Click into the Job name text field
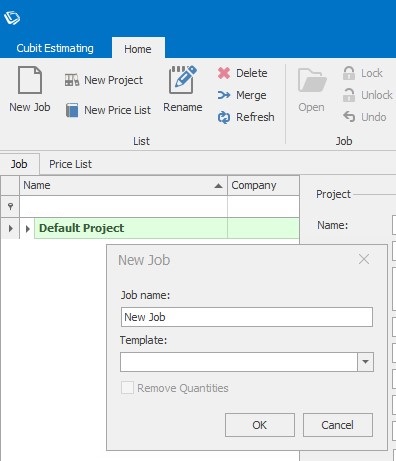This screenshot has height=461, width=396. [247, 317]
